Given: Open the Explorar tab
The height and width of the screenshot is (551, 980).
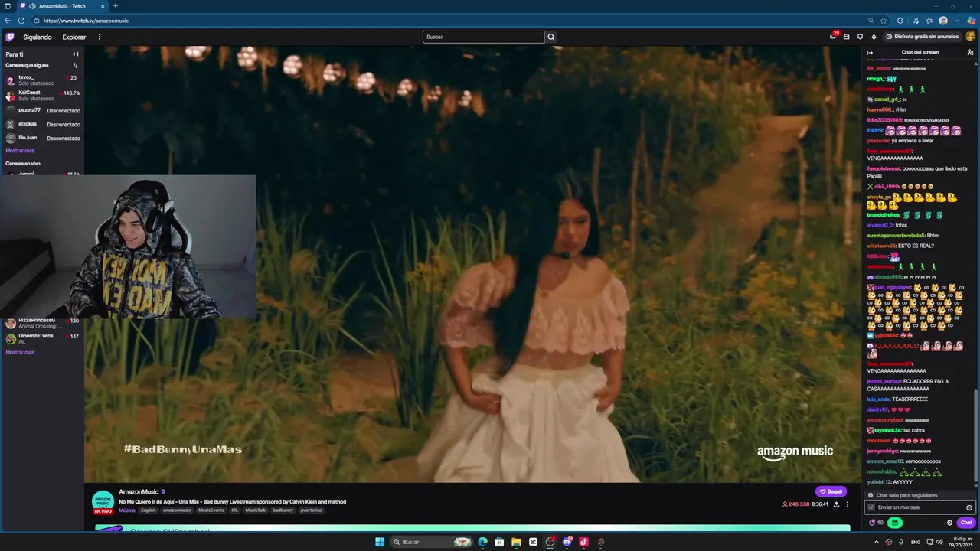Looking at the screenshot, I should (x=74, y=37).
